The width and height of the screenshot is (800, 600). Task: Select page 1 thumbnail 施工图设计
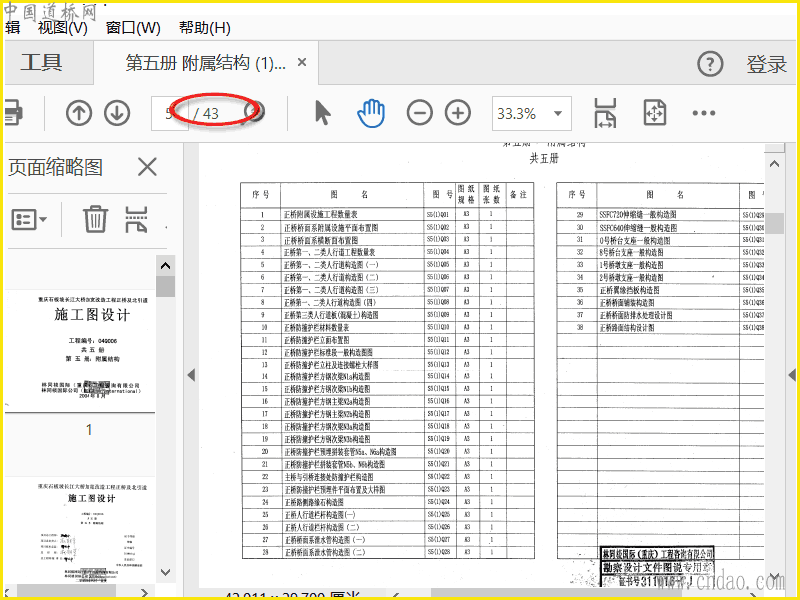(x=80, y=351)
